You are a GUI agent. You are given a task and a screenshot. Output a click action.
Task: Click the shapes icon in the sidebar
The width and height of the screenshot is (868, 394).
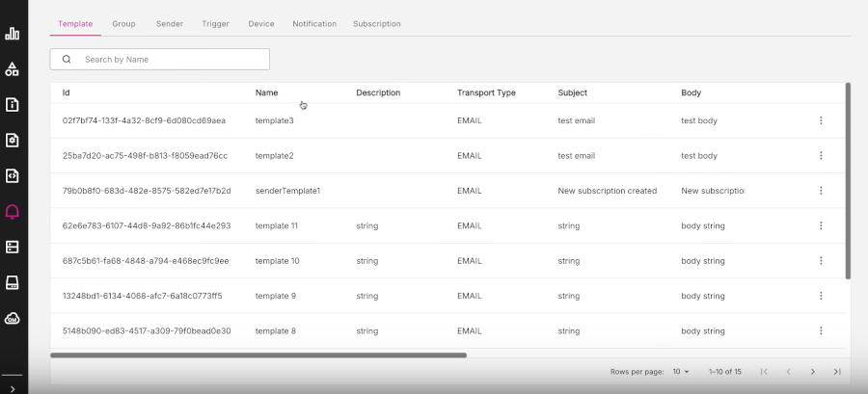13,69
